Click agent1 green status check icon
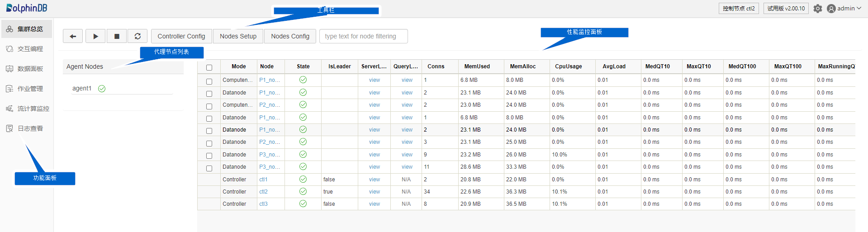Viewport: 868px width, 232px height. 102,89
